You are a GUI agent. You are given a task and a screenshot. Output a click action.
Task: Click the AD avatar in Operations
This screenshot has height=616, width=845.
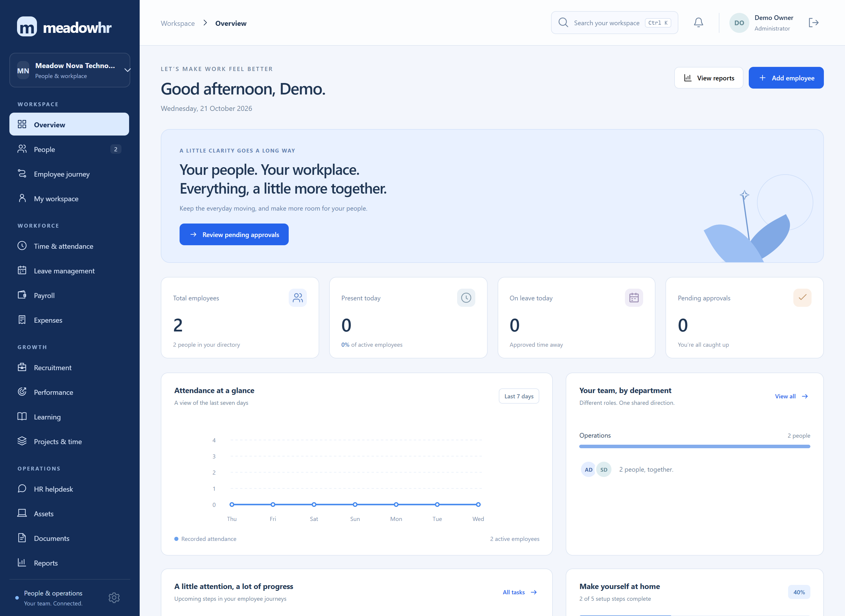(x=589, y=469)
